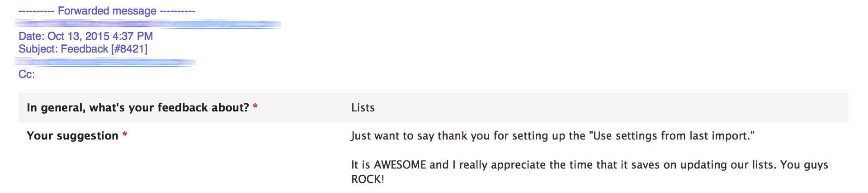The height and width of the screenshot is (193, 868).
Task: Click the blurred sender line below the header
Action: [148, 24]
